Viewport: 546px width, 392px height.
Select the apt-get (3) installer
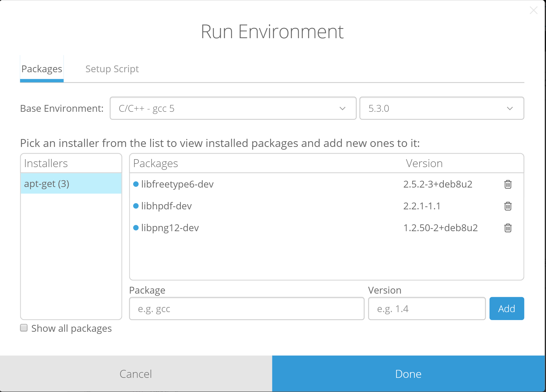tap(71, 183)
